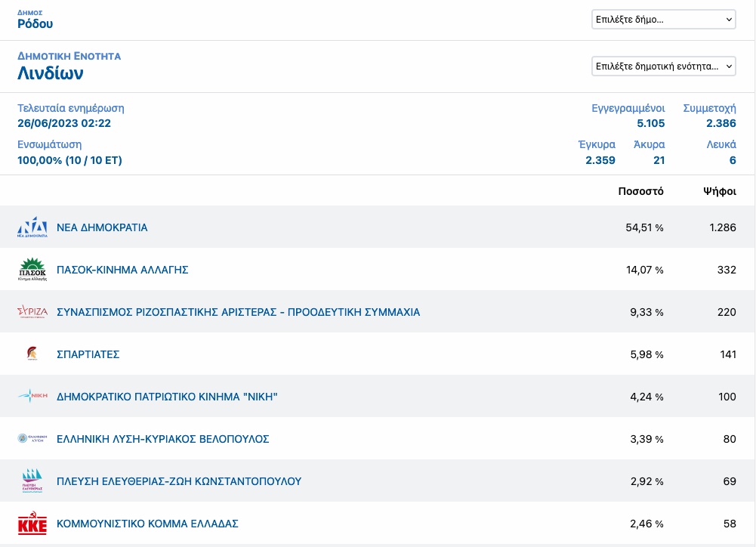Click the 'Τελευταία ενημέρωση' label
This screenshot has height=547, width=756.
coord(71,108)
